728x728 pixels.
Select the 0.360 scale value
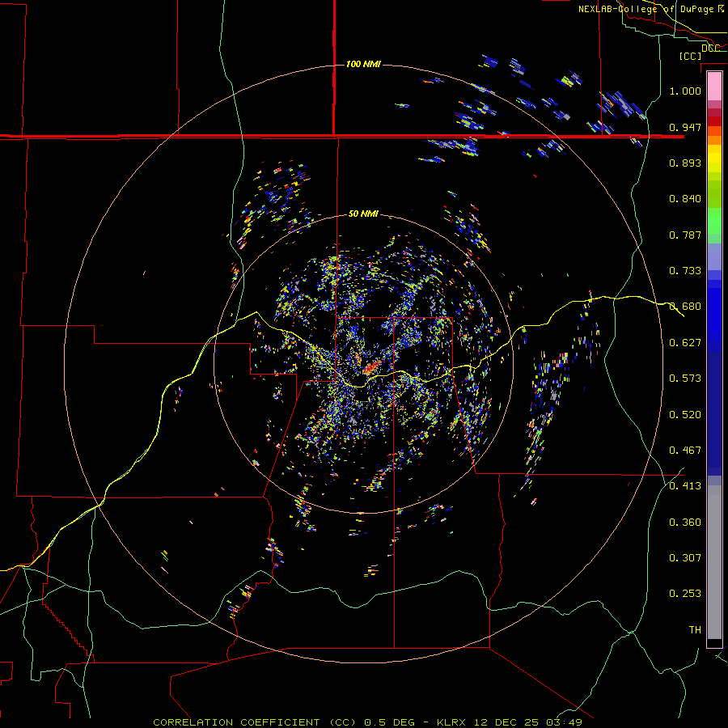click(685, 523)
